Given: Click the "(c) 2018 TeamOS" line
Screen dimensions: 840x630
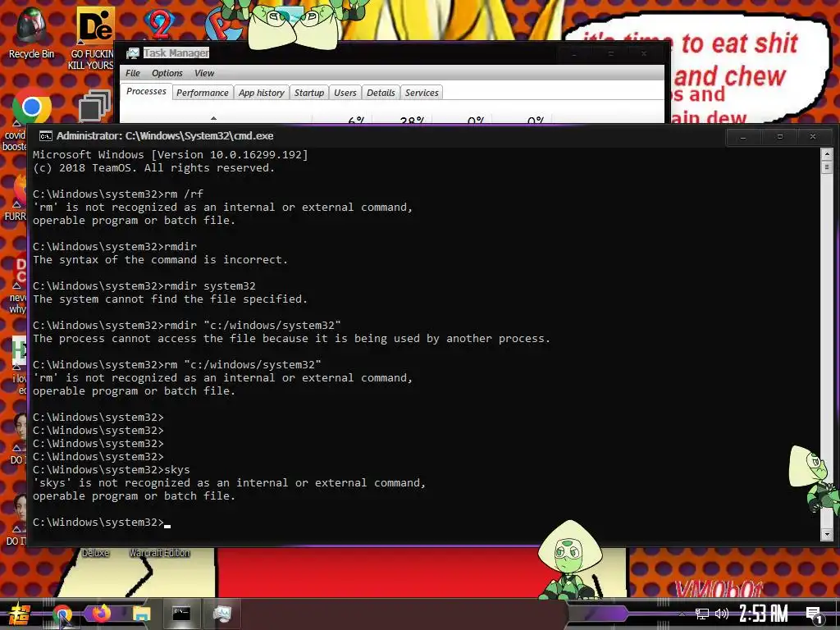Looking at the screenshot, I should (x=153, y=167).
